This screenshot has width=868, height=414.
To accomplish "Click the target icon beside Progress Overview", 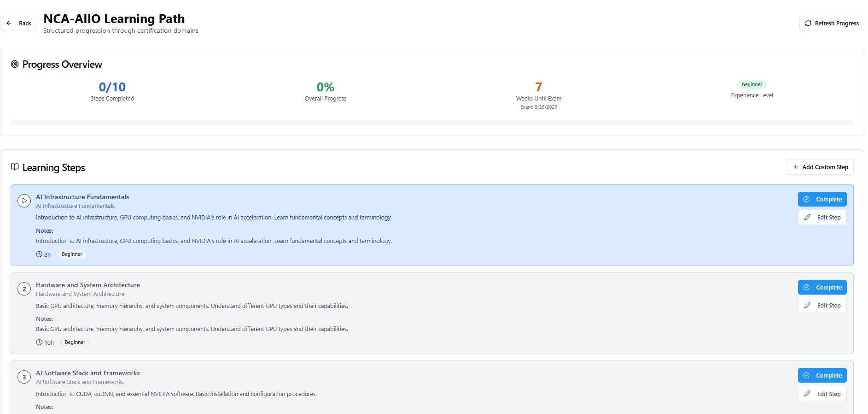I will coord(15,65).
